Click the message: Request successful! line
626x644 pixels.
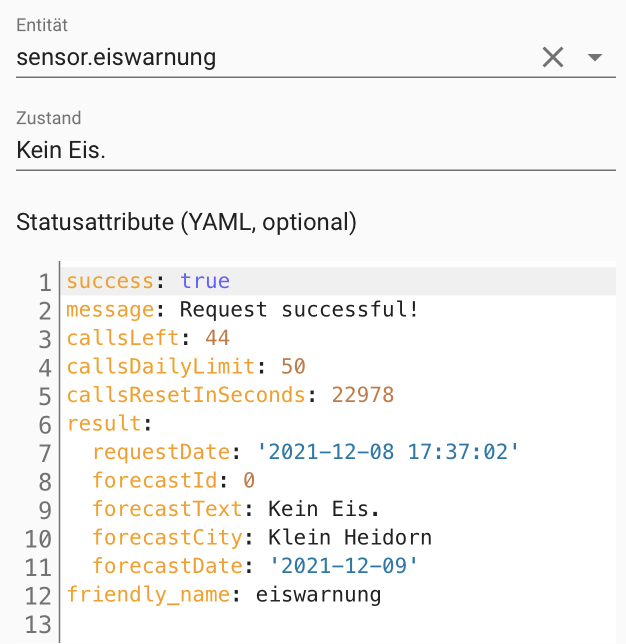coord(242,310)
